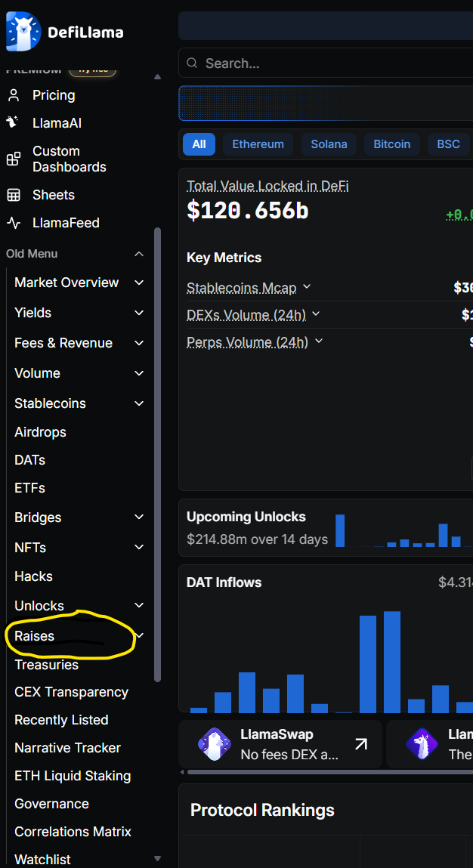Screen dimensions: 473x868
Task: Open Governance menu item
Action: click(x=51, y=803)
